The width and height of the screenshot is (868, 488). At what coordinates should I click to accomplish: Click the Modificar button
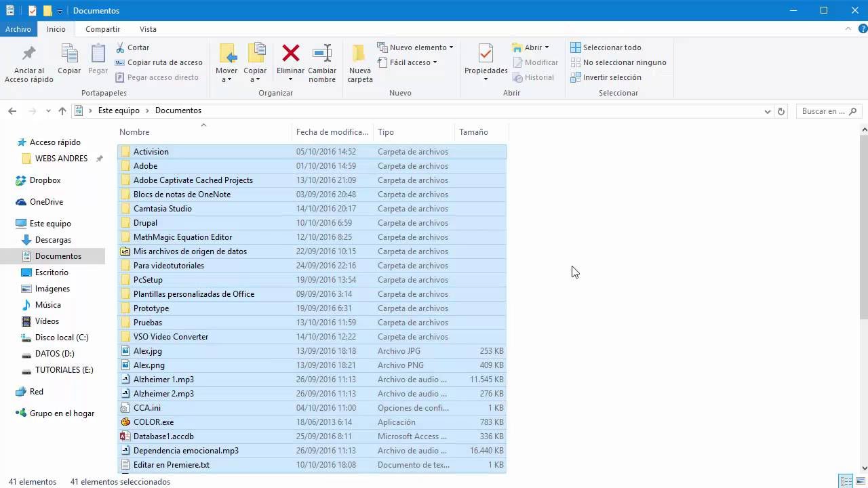click(x=535, y=62)
